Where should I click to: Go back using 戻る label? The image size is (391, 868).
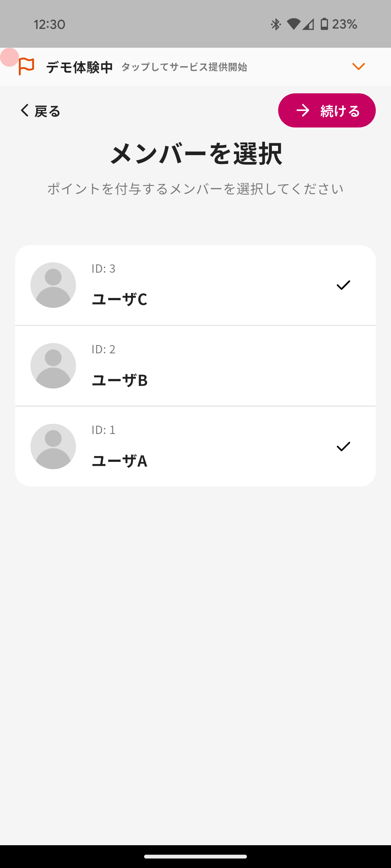47,111
